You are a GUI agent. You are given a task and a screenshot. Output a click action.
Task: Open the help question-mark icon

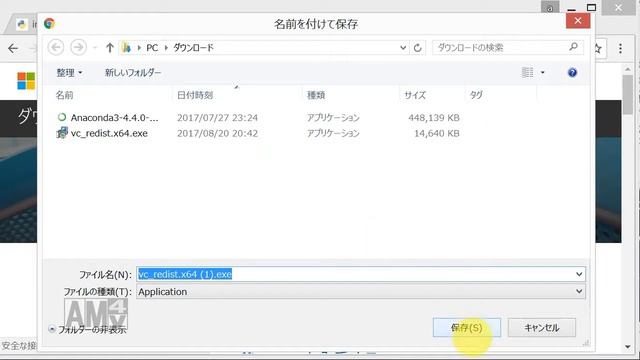pyautogui.click(x=572, y=73)
